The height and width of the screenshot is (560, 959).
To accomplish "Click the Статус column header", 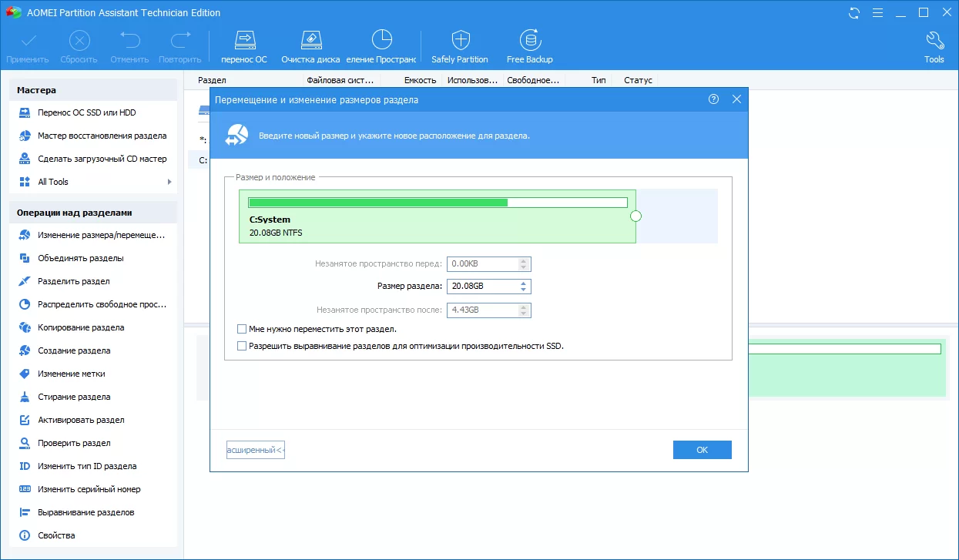I will 638,80.
